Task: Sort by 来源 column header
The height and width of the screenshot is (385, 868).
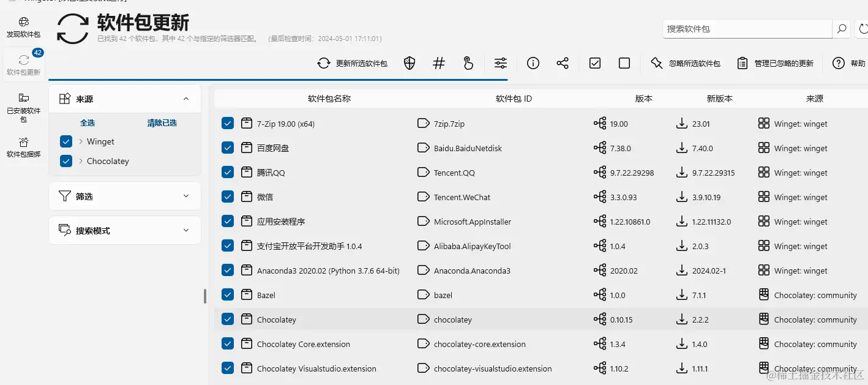Action: [815, 99]
